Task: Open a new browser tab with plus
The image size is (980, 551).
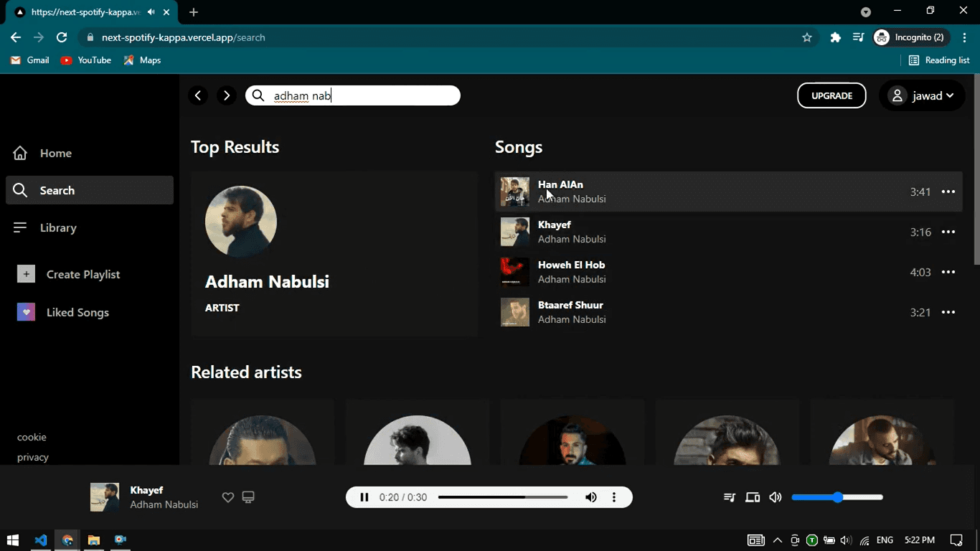Action: 194,12
